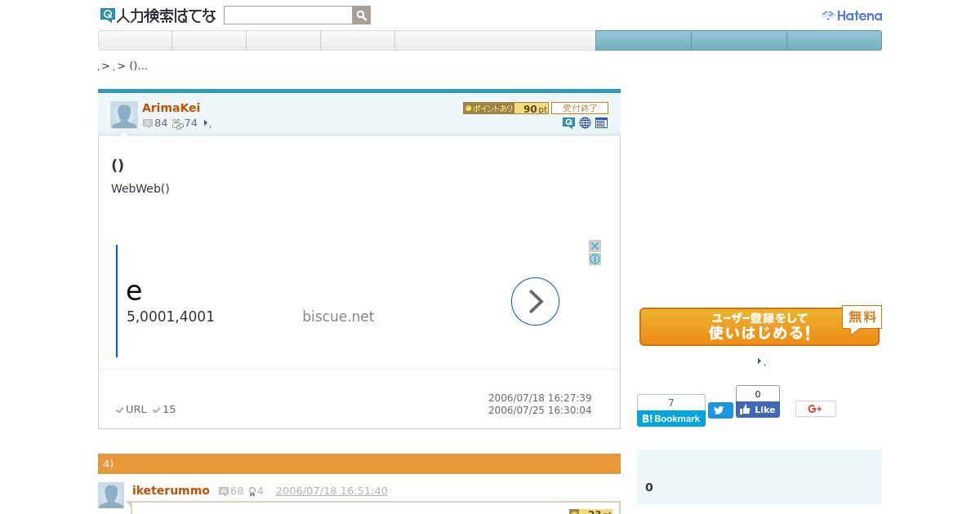
Task: Open iketerummo's profile avatar
Action: pyautogui.click(x=111, y=495)
